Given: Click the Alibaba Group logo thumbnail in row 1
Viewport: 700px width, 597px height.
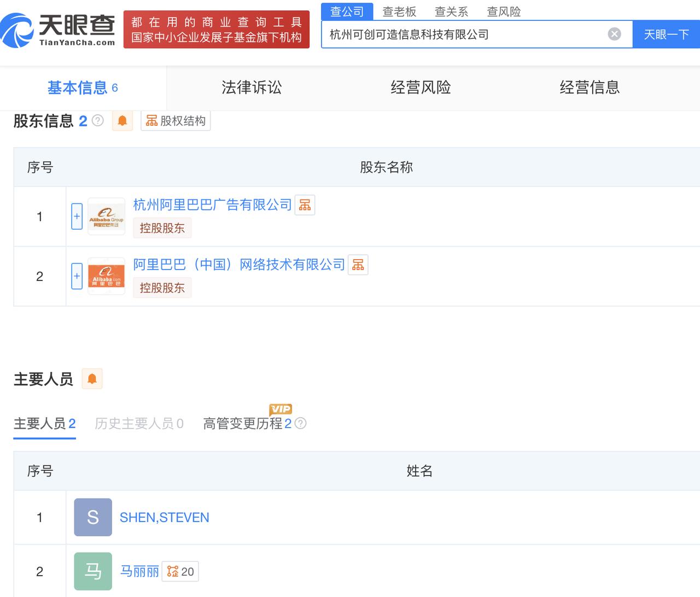Looking at the screenshot, I should tap(106, 216).
